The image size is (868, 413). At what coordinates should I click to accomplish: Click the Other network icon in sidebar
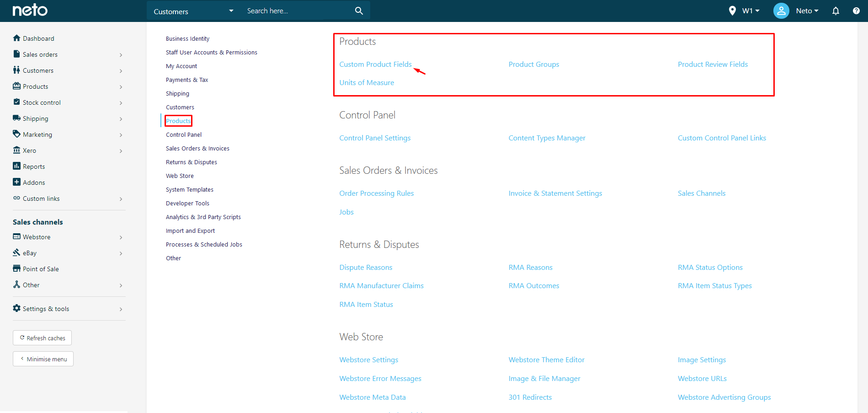click(x=17, y=284)
